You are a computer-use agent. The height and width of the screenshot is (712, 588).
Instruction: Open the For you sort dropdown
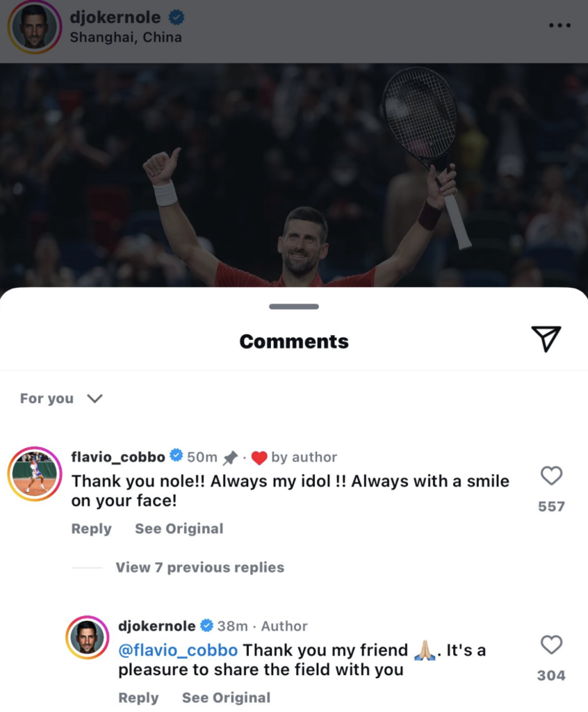click(61, 398)
